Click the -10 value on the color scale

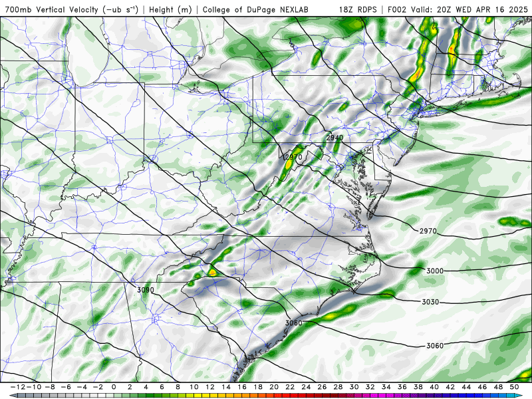point(33,387)
